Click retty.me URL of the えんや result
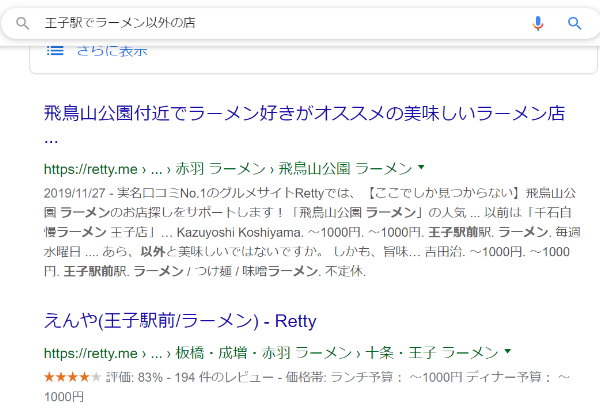Image resolution: width=600 pixels, height=409 pixels. click(90, 352)
